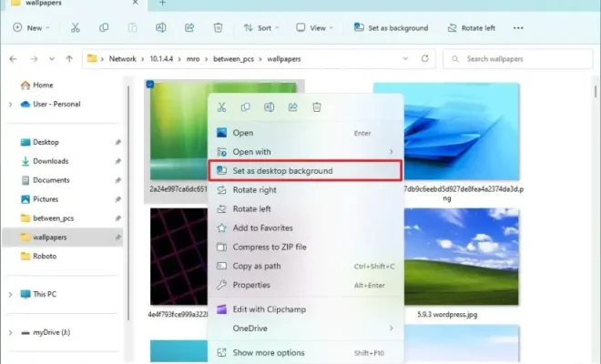
Task: Open the New dropdown menu
Action: coord(32,28)
